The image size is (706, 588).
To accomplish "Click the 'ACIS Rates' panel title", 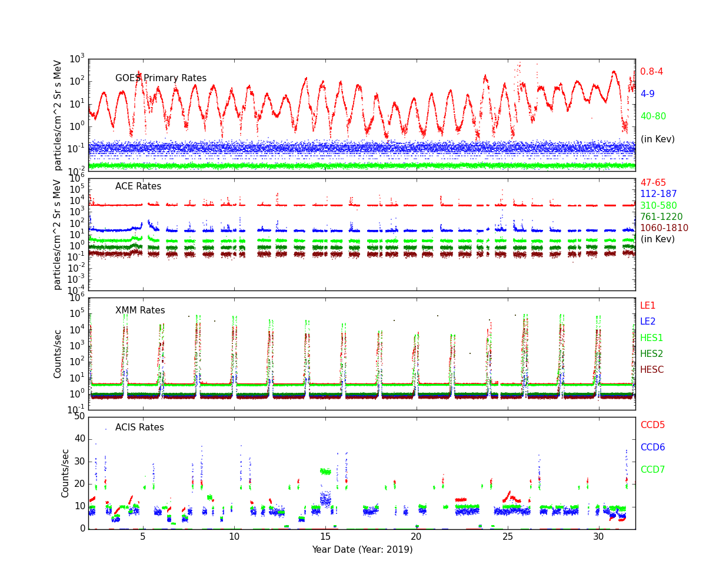I will [139, 427].
